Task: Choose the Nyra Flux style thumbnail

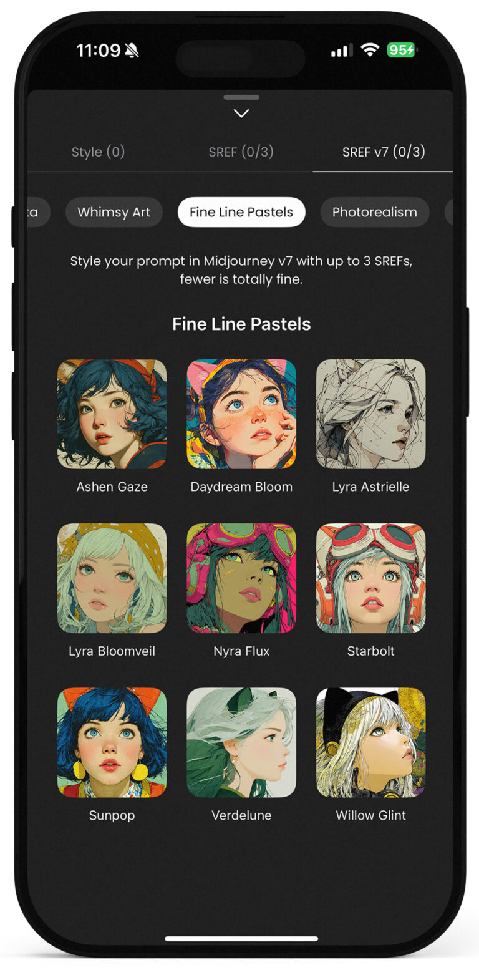Action: pos(241,578)
